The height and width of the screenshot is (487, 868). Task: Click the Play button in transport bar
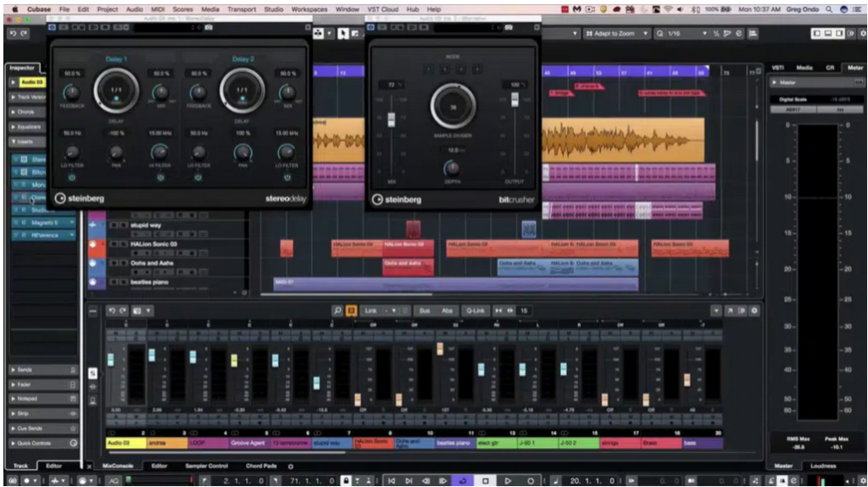point(508,480)
